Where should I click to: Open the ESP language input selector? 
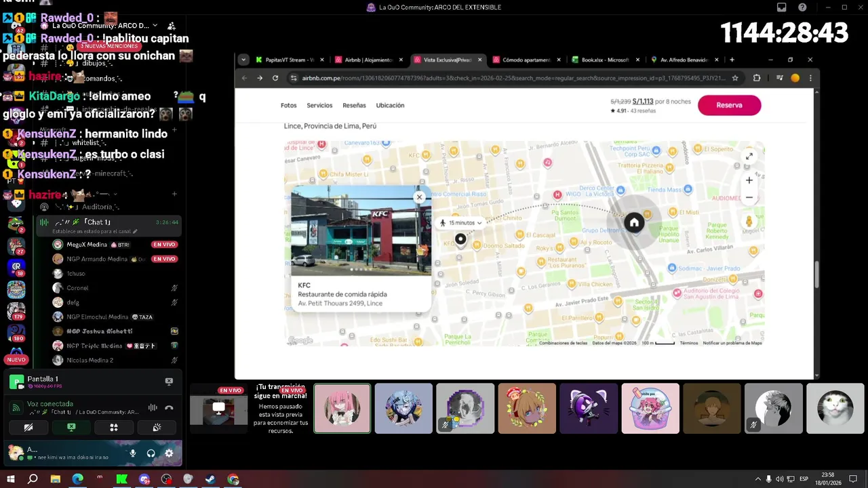tap(804, 479)
